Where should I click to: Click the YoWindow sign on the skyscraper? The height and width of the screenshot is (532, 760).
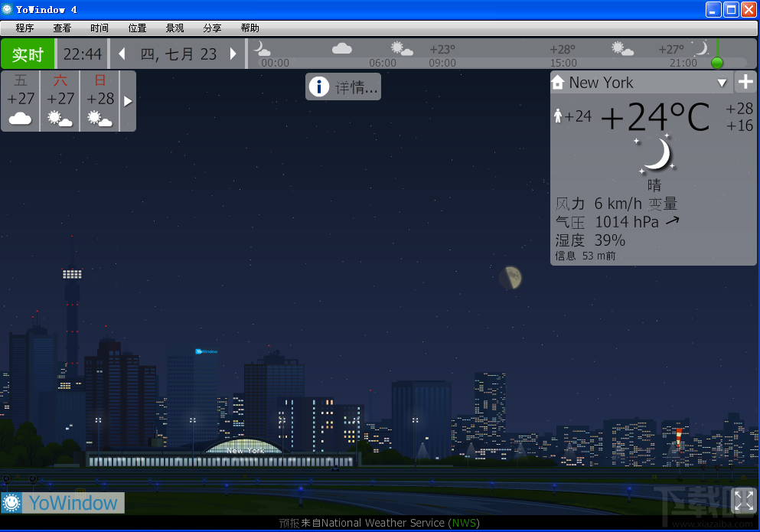207,351
